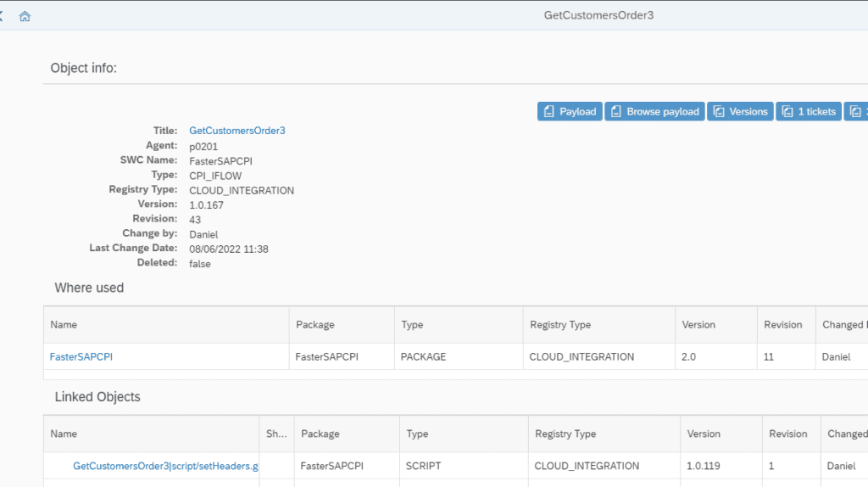The image size is (868, 487).
Task: Sort Where used by Name column
Action: click(166, 325)
